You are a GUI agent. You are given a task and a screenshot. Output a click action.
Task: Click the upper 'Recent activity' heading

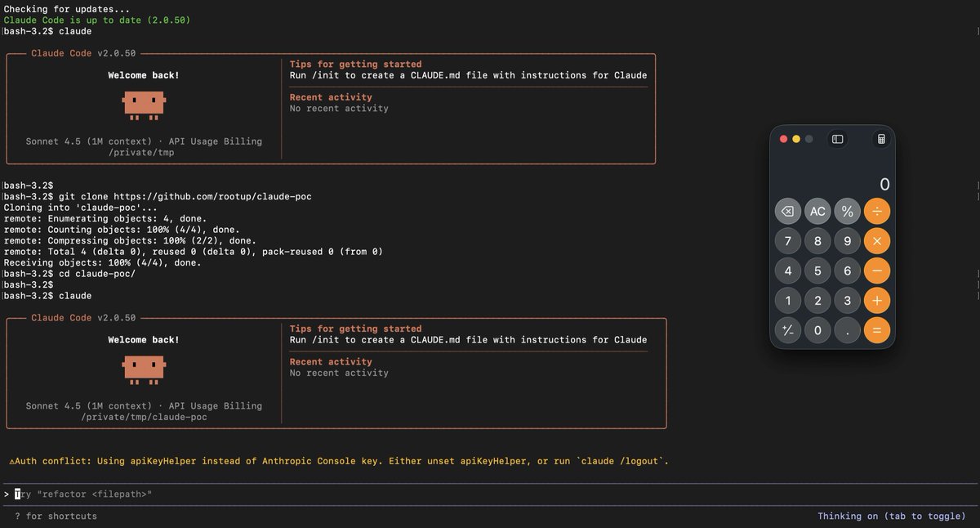(x=331, y=97)
